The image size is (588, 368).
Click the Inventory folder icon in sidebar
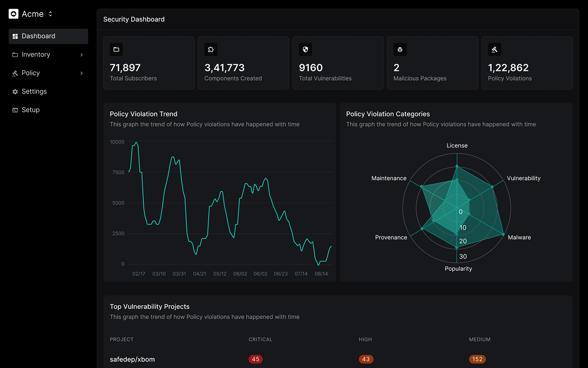(x=14, y=55)
